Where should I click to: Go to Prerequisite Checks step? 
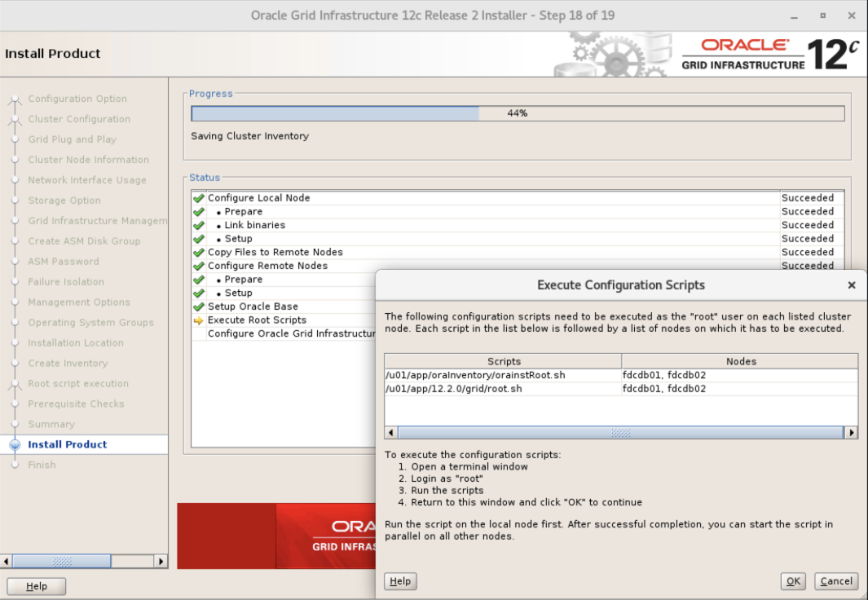[76, 404]
